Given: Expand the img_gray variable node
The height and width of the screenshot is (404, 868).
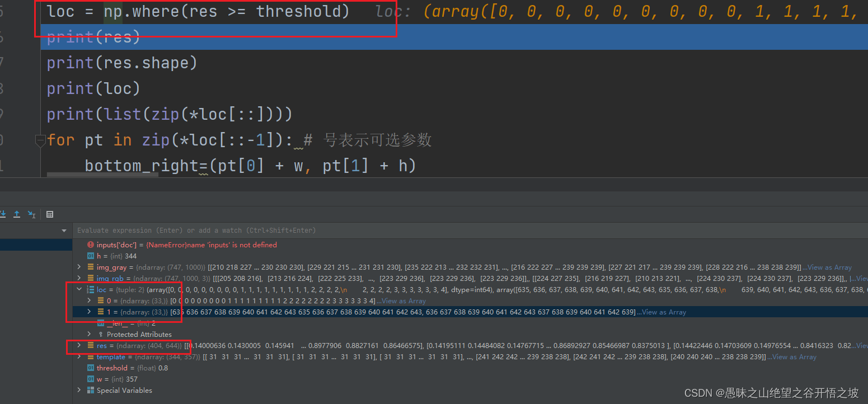Looking at the screenshot, I should (79, 267).
